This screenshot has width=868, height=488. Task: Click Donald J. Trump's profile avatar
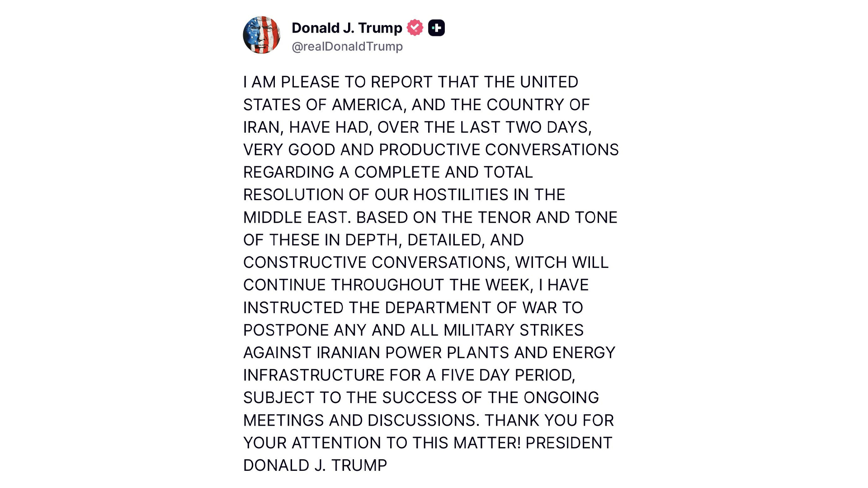(261, 35)
